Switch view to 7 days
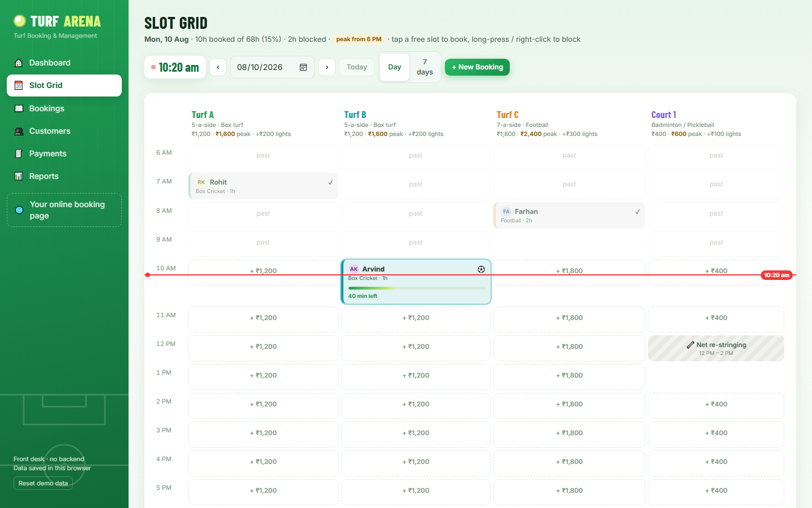Screen dimensions: 812x508 click(x=425, y=67)
